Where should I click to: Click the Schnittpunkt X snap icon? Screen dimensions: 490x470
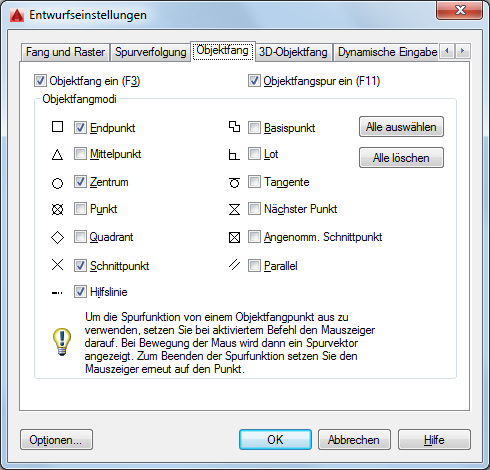(57, 265)
